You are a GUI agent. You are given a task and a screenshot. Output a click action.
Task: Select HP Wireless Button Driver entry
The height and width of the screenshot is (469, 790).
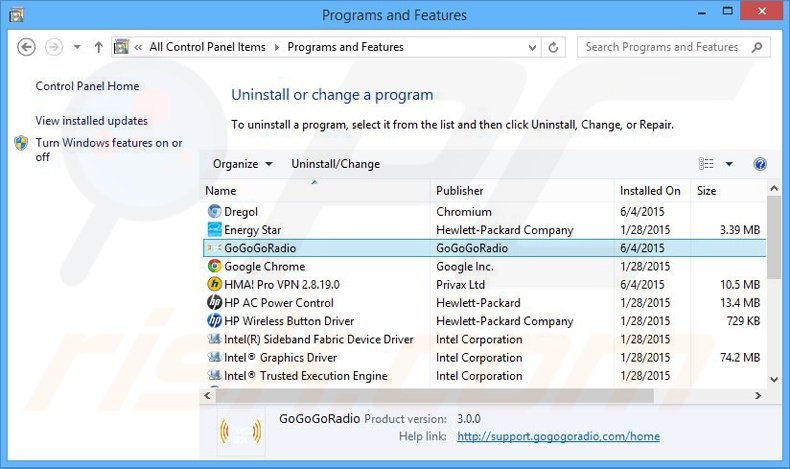[x=289, y=321]
